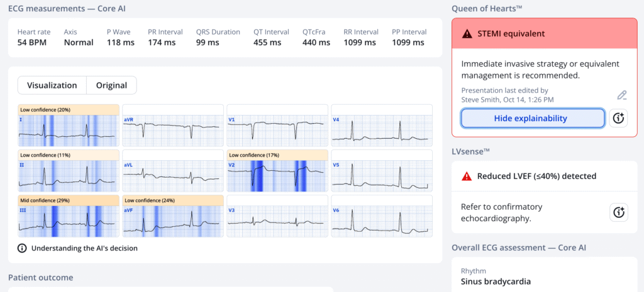644x292 pixels.
Task: Open Queen of Hearts info icon button
Action: point(618,118)
